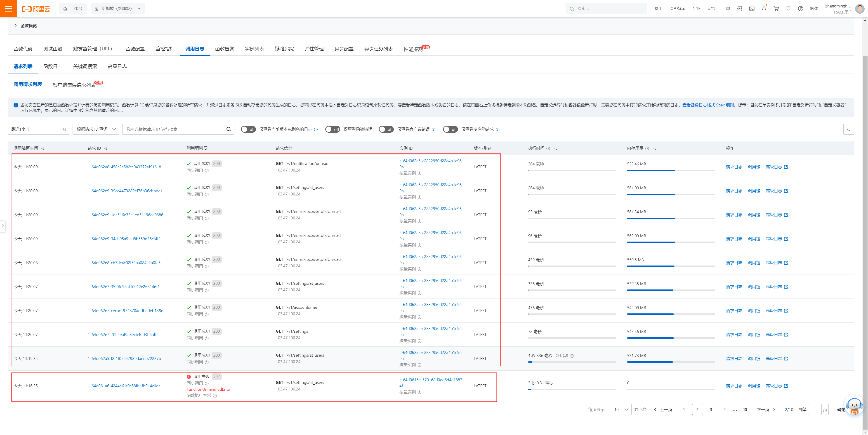Screen dimensions: 868x435
Task: Click memory usage bar for 531.73 MB row
Action: (x=671, y=362)
